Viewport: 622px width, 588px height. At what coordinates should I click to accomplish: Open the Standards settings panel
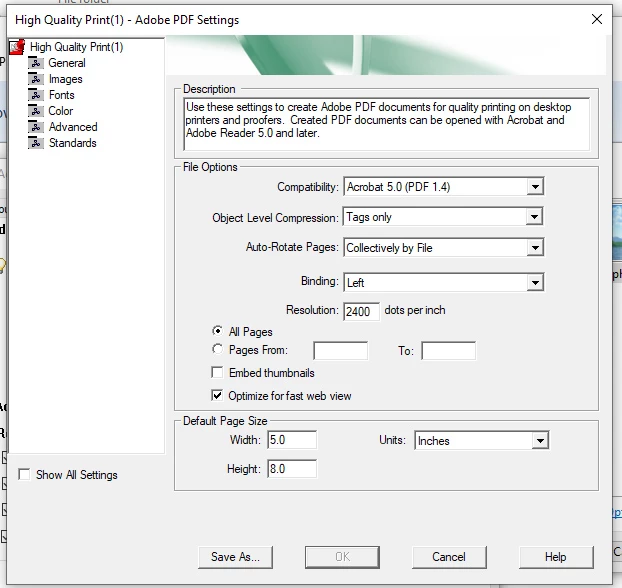point(73,143)
